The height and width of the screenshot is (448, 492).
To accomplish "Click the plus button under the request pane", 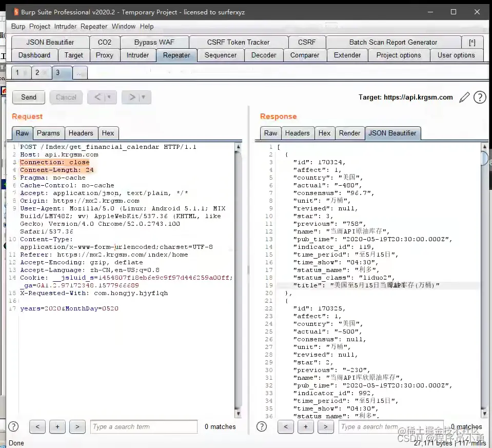I will tap(57, 426).
